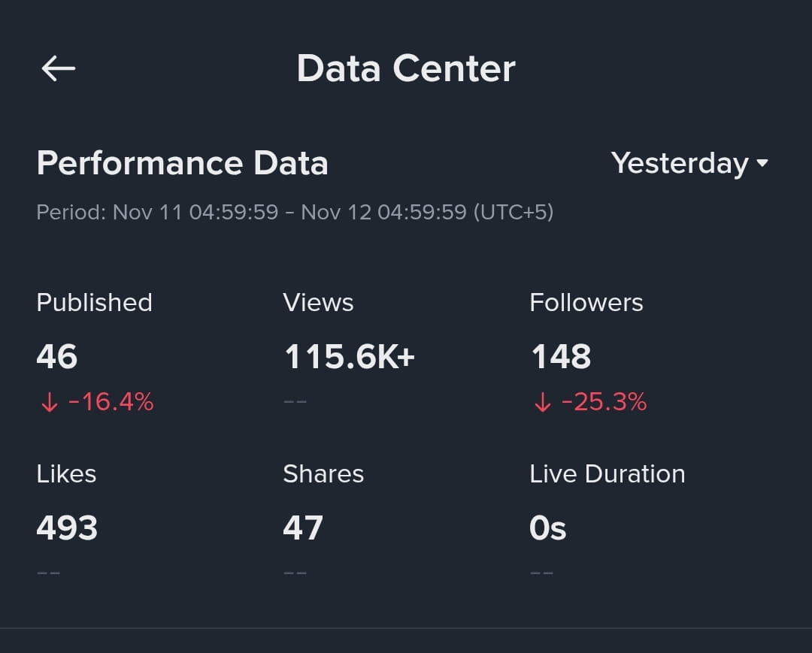Click the 115.6K+ views value
This screenshot has width=812, height=653.
click(x=350, y=356)
